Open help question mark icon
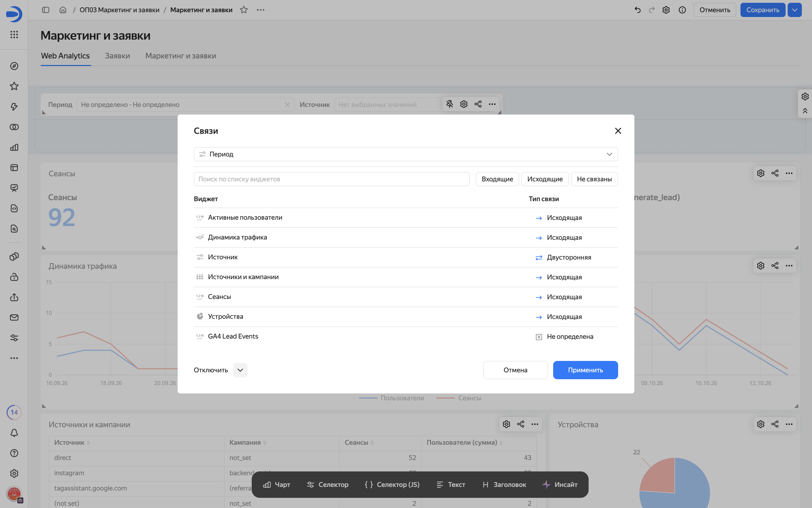This screenshot has height=508, width=812. (14, 453)
